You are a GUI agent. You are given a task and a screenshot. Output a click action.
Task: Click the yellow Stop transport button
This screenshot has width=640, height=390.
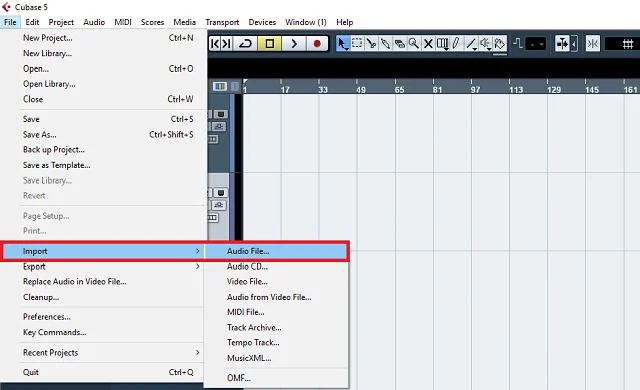click(x=269, y=44)
